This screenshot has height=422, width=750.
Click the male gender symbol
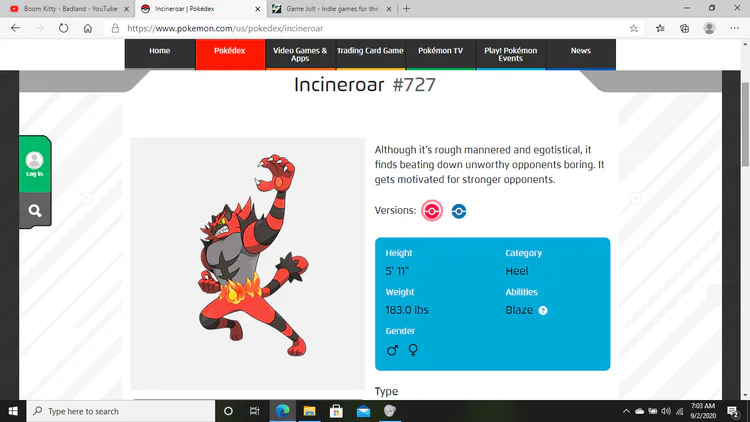click(392, 350)
